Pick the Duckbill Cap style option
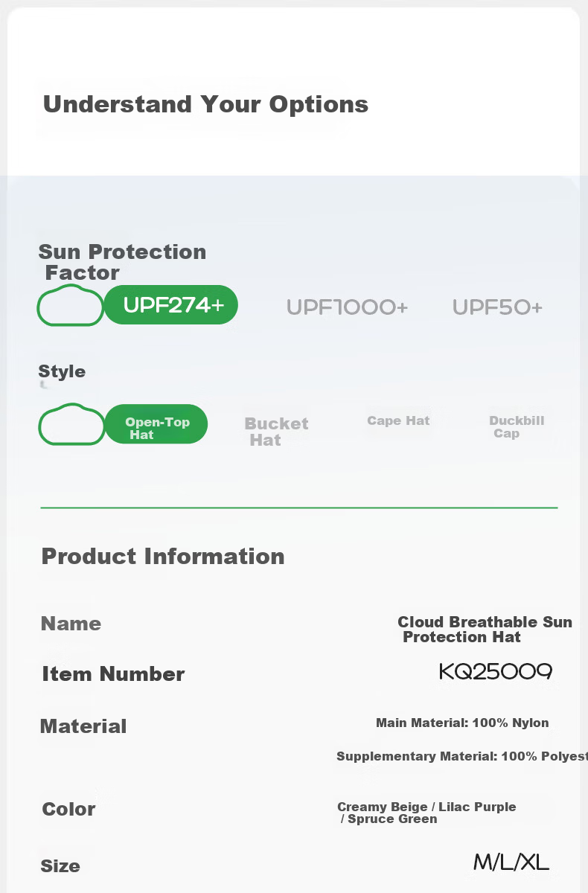588x893 pixels. pyautogui.click(x=517, y=427)
